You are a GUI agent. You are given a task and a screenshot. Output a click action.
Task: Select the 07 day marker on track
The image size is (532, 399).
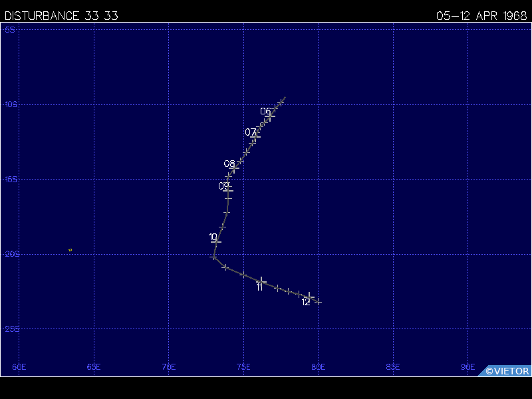tap(255, 136)
